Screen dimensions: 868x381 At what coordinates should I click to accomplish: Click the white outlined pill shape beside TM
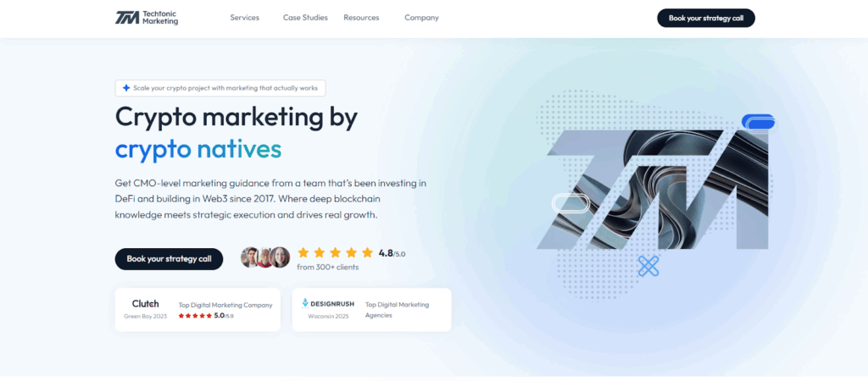(x=570, y=203)
